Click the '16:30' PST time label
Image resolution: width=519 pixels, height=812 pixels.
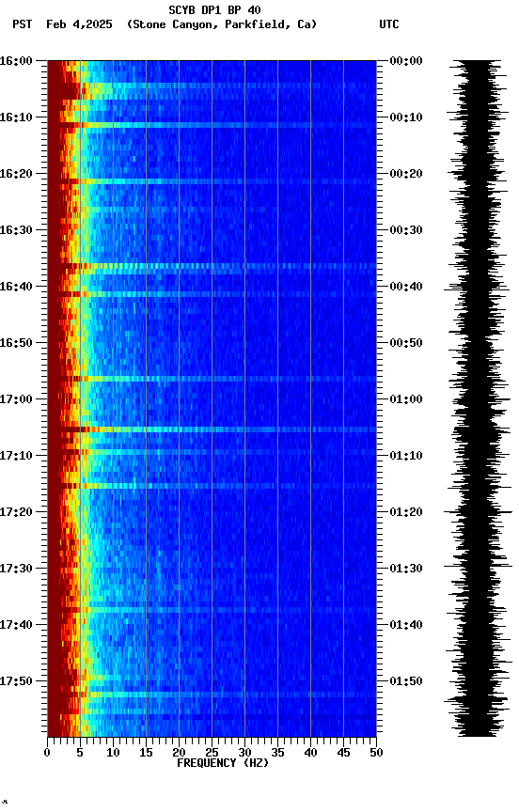click(x=16, y=230)
